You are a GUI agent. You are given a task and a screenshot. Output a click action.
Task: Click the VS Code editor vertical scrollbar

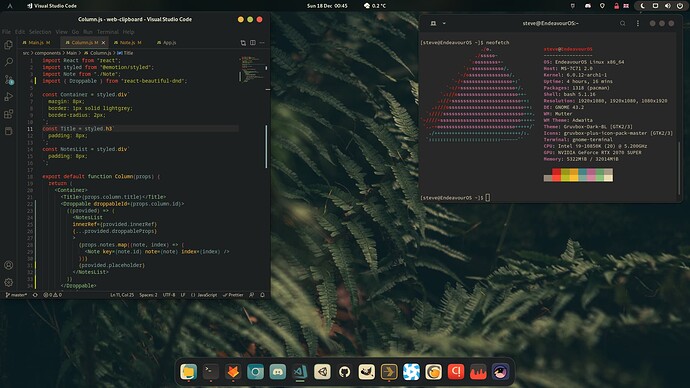266,146
